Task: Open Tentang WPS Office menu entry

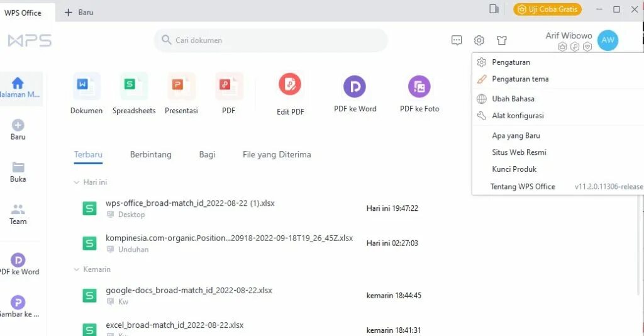Action: click(523, 186)
